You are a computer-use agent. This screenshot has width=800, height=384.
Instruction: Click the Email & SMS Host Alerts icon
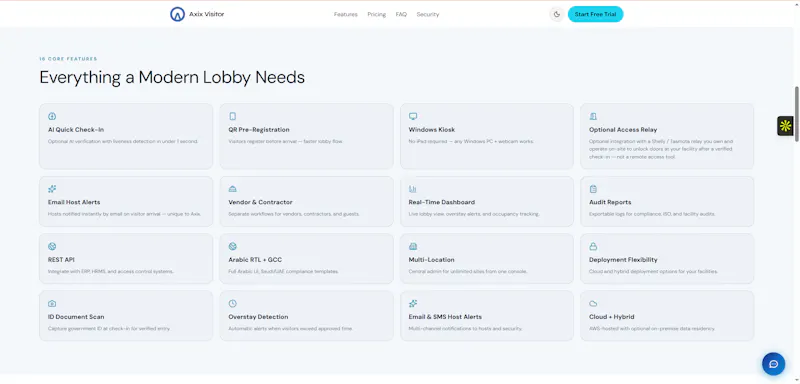point(413,303)
